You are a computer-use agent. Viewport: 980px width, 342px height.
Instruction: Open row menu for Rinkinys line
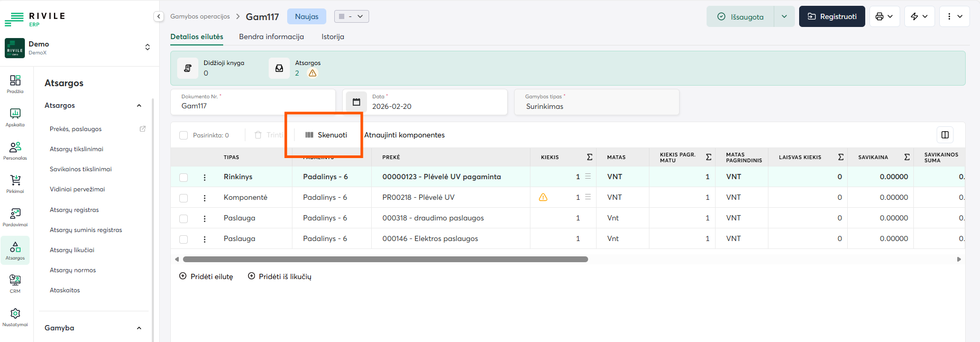coord(205,177)
